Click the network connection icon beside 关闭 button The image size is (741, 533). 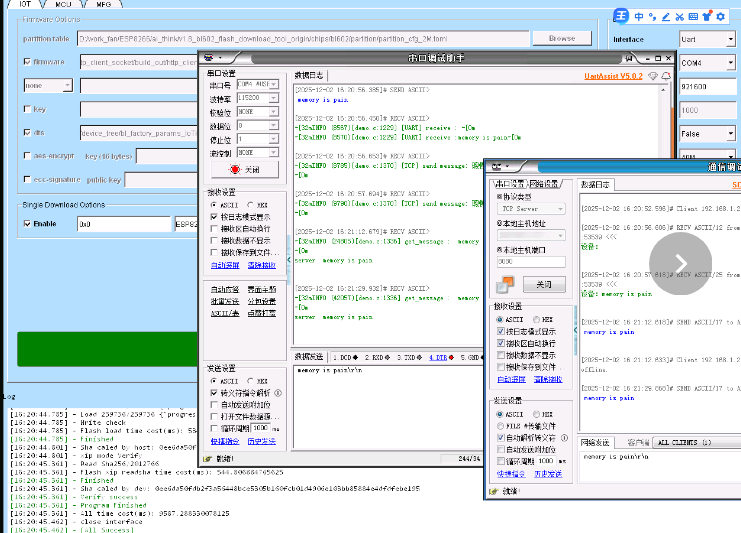[505, 285]
